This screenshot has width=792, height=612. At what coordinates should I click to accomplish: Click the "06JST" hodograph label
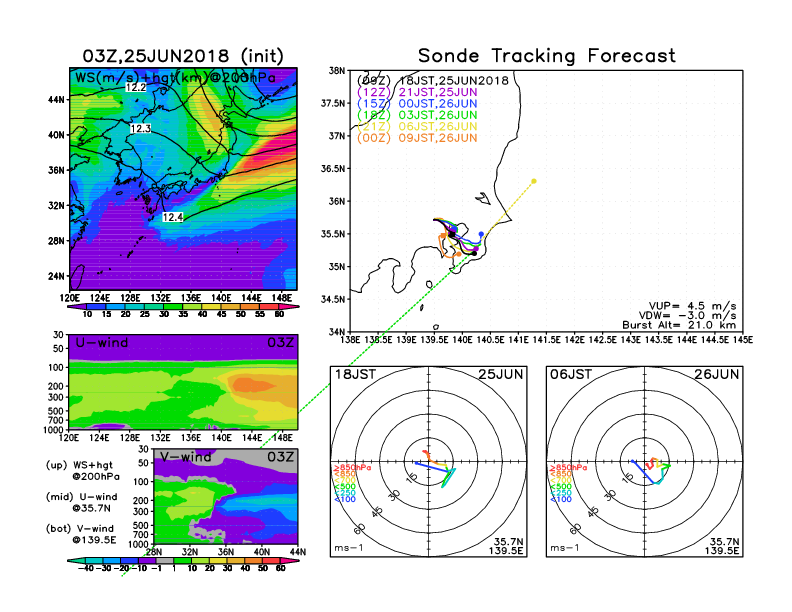point(571,374)
